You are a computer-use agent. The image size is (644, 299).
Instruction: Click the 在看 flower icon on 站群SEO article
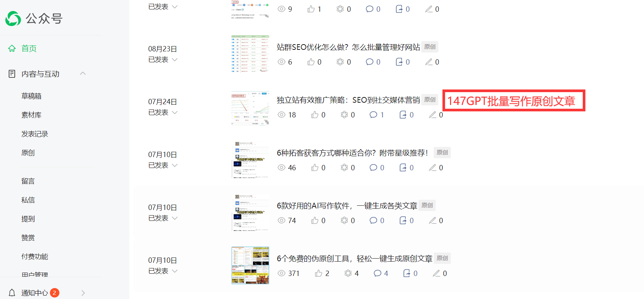tap(340, 62)
